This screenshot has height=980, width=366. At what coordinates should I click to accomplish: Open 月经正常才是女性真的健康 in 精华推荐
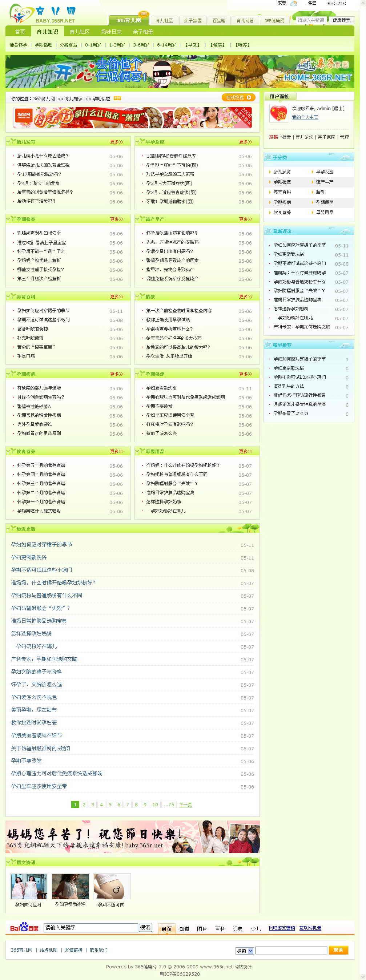299,404
